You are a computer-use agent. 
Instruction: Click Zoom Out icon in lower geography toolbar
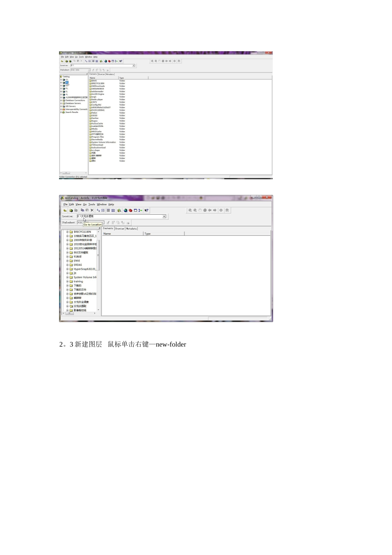(195, 210)
